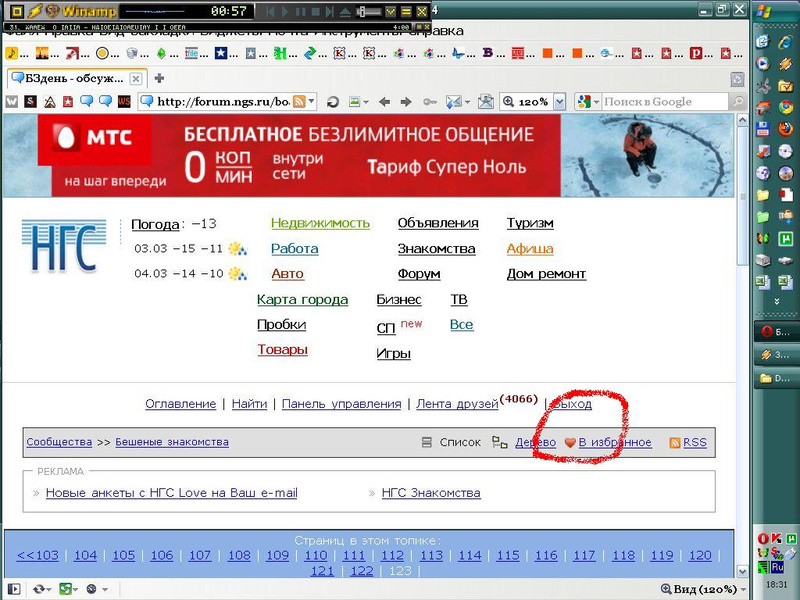Switch to the 'БЗдень - обсуж...' tab
800x600 pixels.
click(70, 78)
